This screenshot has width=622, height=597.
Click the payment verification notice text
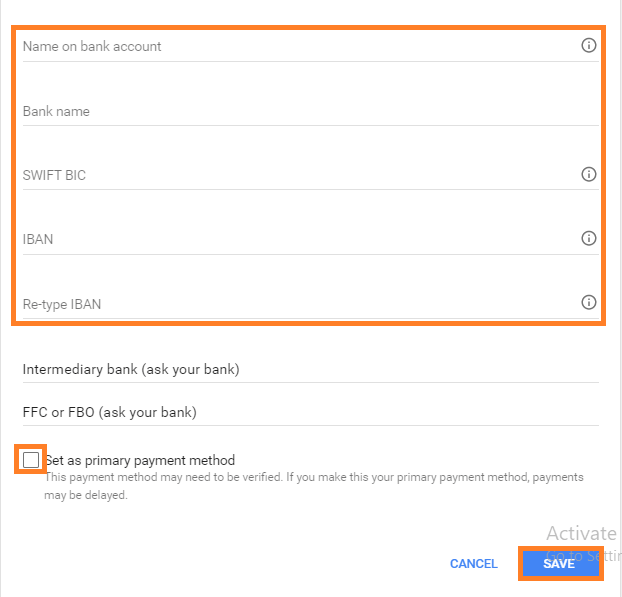point(313,486)
